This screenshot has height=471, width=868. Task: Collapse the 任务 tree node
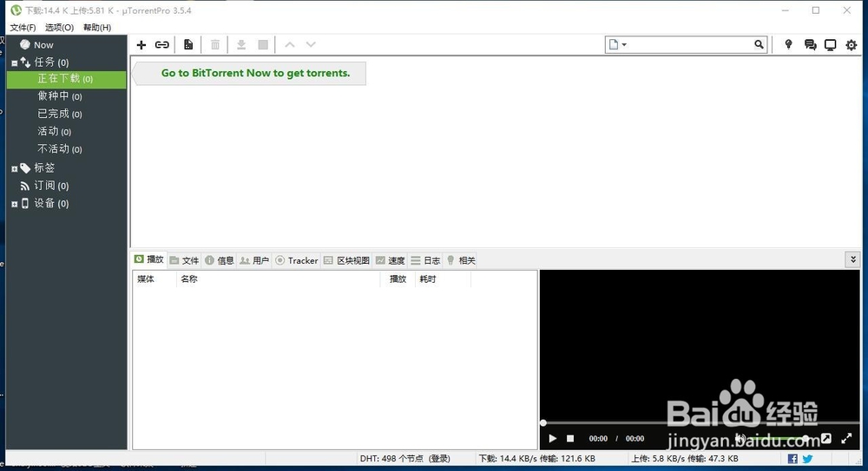pyautogui.click(x=15, y=63)
